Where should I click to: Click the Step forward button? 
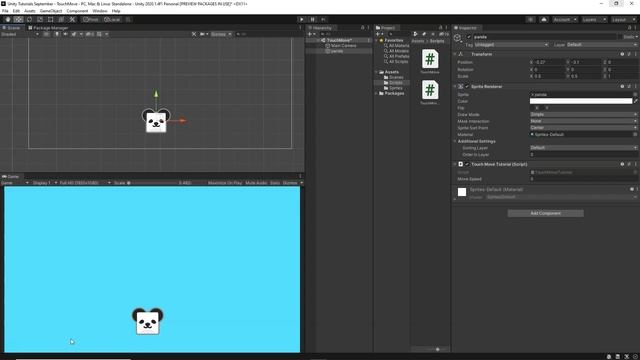pos(323,20)
